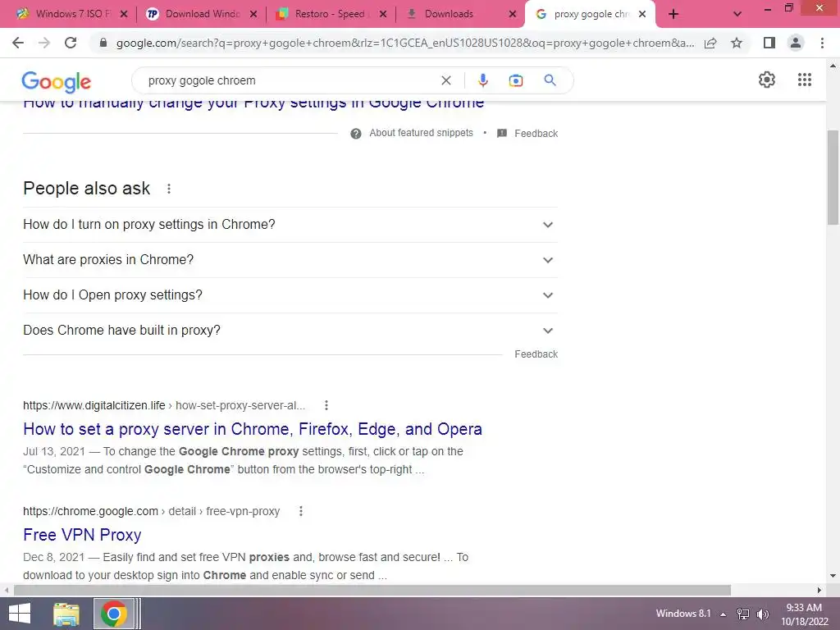
Task: Bookmark this page with the star icon
Action: 737,43
